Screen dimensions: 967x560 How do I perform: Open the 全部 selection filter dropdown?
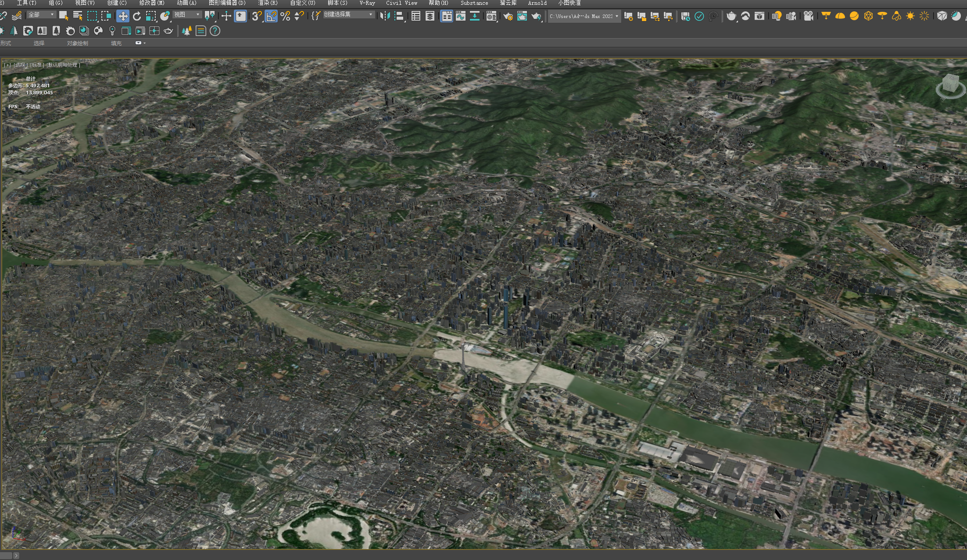41,15
